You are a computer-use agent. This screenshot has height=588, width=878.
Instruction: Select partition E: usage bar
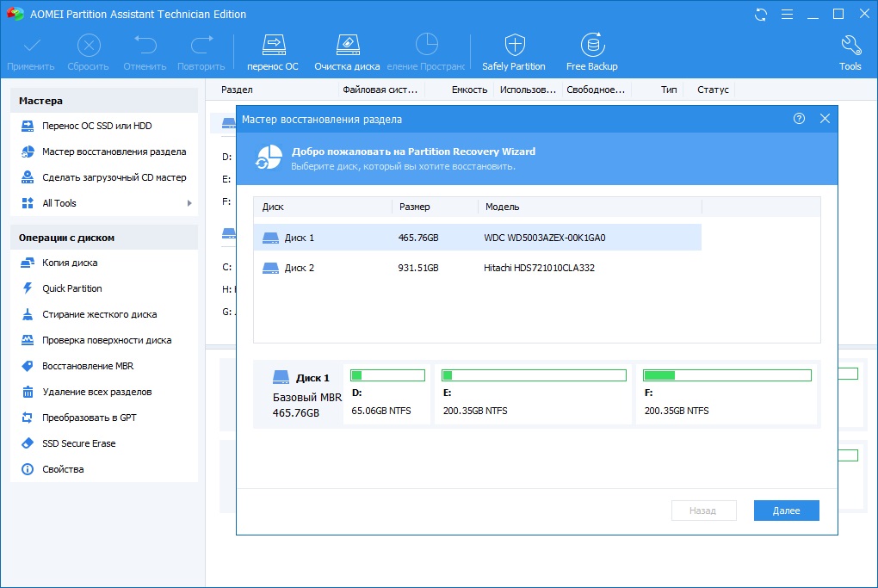tap(533, 375)
